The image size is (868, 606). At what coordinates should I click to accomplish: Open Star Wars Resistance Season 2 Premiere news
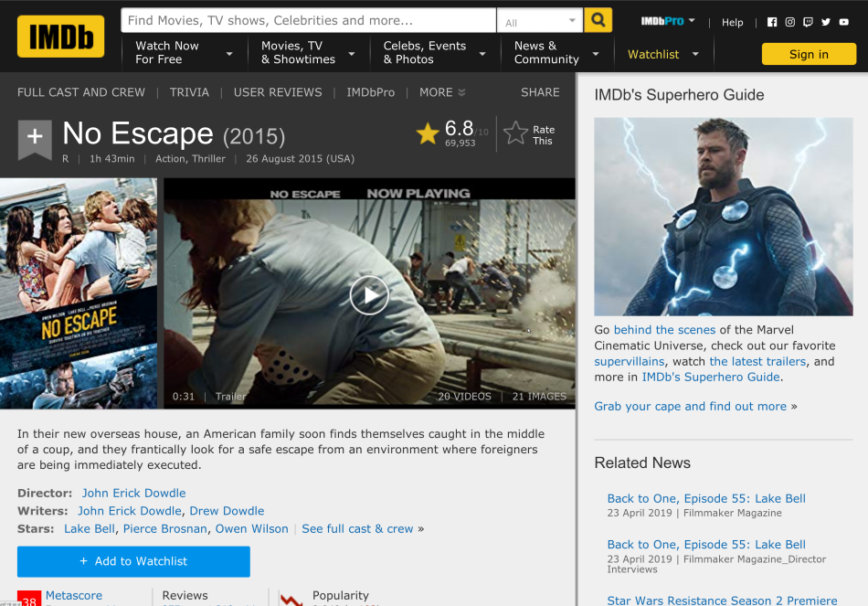[723, 601]
